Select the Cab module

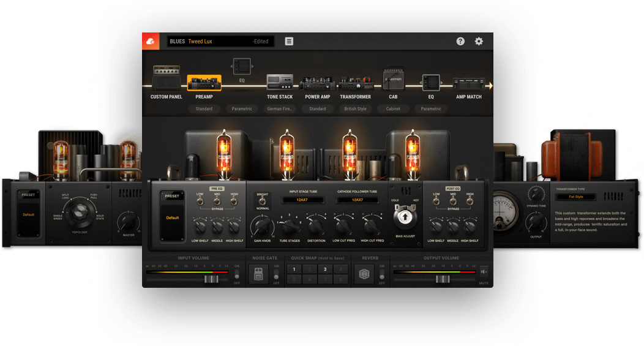click(x=393, y=79)
